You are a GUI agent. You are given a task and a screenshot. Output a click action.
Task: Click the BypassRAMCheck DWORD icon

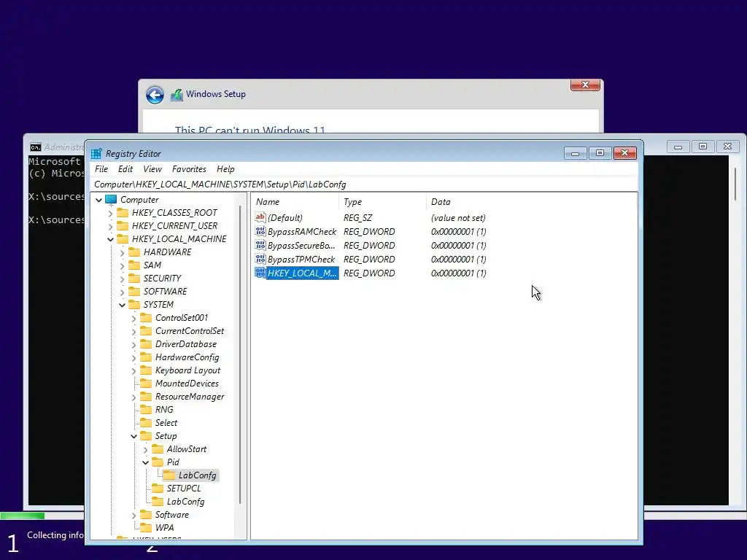pos(260,231)
